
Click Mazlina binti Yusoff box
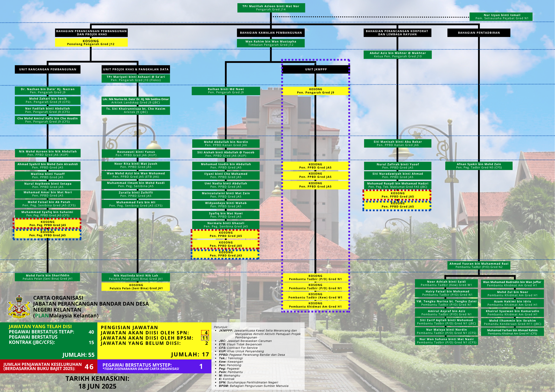[48, 175]
